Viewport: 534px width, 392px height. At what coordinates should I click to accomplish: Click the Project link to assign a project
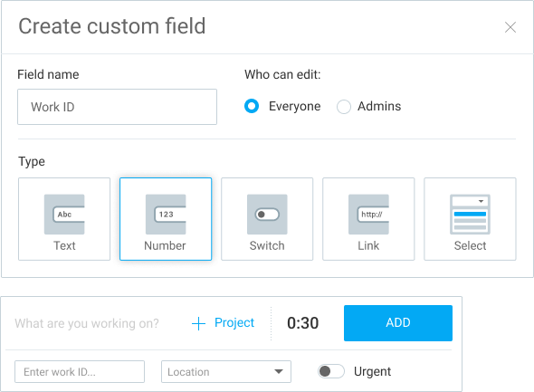[x=223, y=323]
